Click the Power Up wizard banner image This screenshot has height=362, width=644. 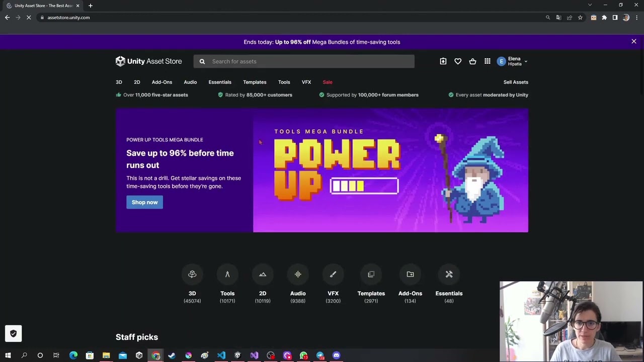click(x=390, y=170)
